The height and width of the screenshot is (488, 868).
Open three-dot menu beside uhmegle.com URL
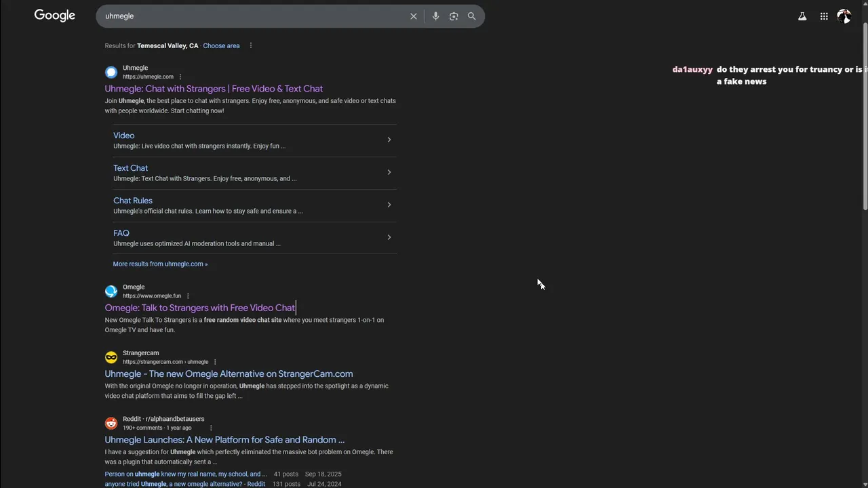pos(180,77)
